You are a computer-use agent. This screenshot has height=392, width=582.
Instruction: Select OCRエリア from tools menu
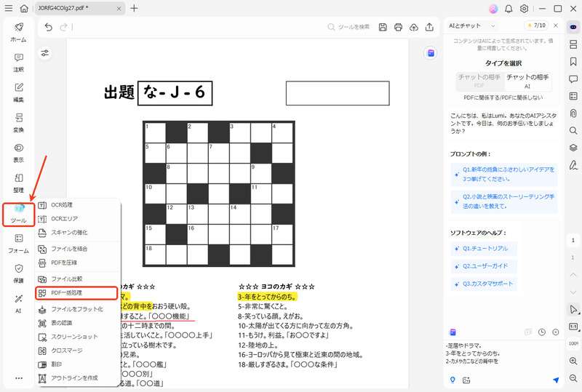click(x=79, y=219)
